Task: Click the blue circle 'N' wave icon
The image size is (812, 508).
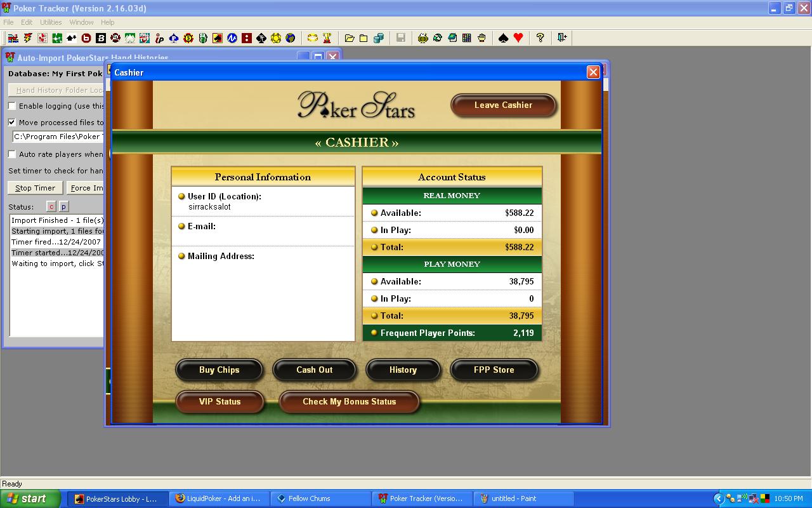Action: click(x=232, y=38)
